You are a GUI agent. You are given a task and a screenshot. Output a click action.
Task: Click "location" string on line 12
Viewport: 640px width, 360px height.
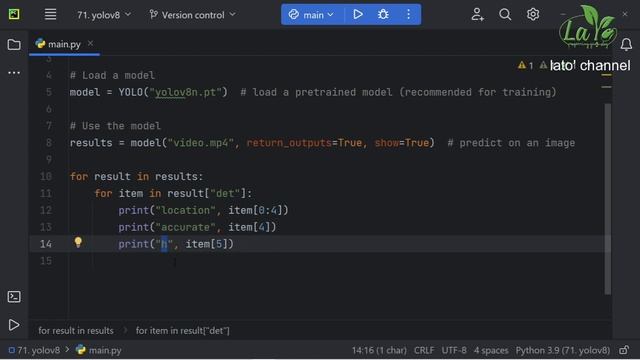point(185,210)
